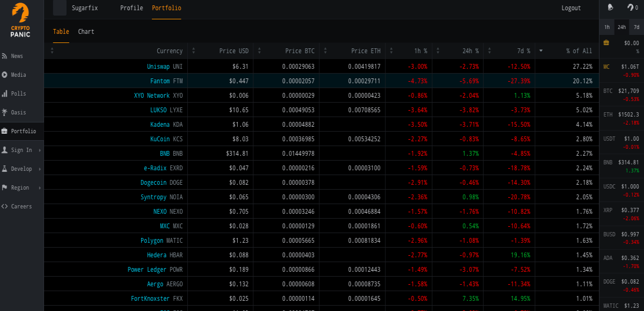Open Polls via the bar chart icon
644x311 pixels.
pos(5,93)
